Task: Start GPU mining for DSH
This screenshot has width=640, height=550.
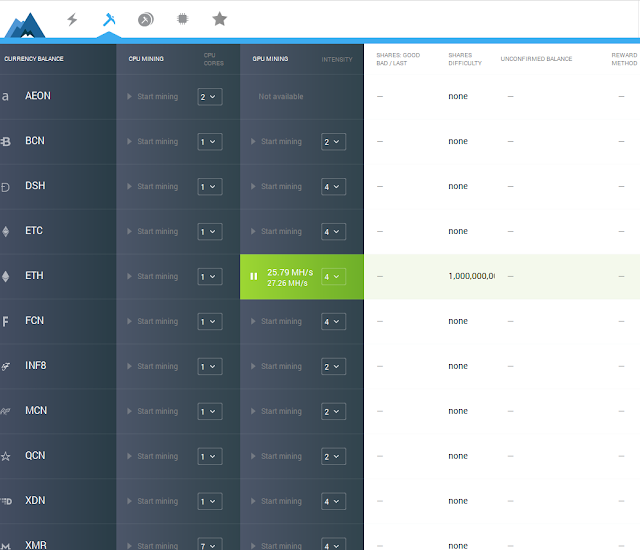Action: tap(276, 186)
